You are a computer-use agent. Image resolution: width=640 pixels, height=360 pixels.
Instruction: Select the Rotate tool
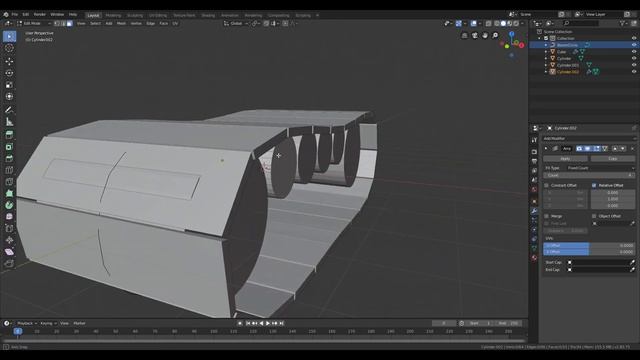click(9, 73)
